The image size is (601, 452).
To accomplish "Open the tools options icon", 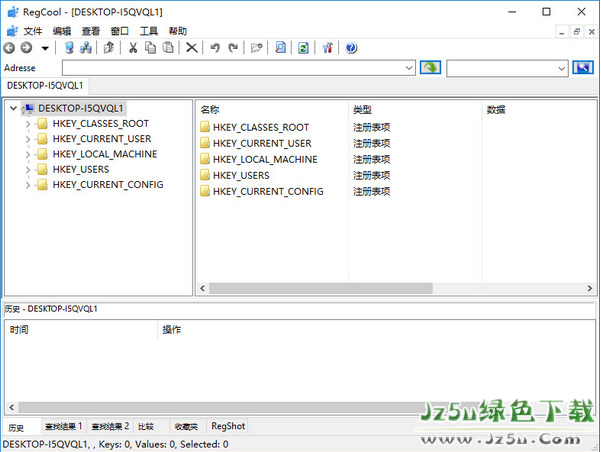I will point(328,48).
